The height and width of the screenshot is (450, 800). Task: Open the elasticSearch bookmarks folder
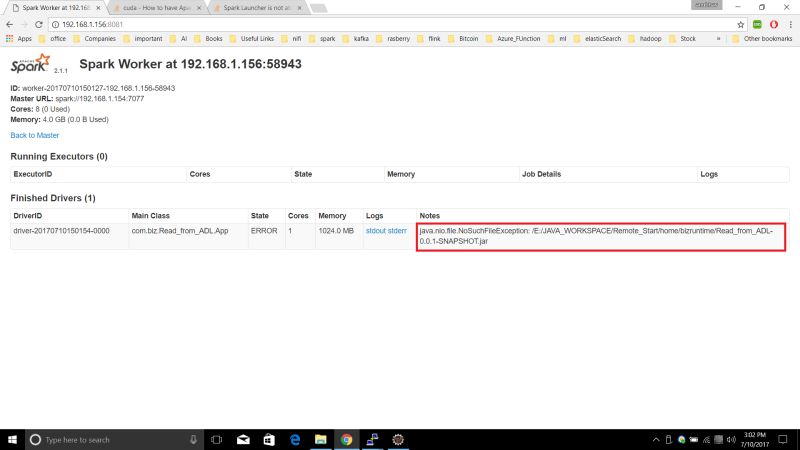pyautogui.click(x=597, y=39)
